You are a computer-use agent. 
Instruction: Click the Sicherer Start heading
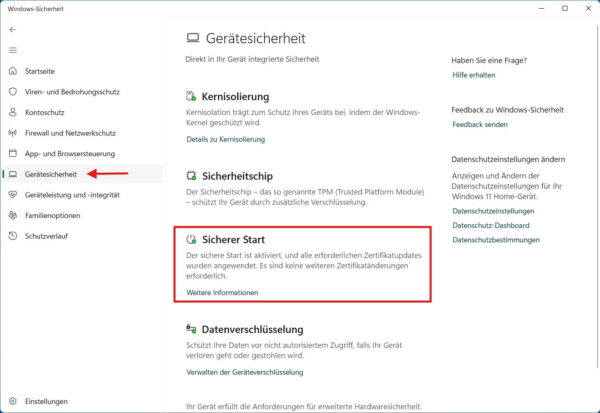click(x=233, y=240)
